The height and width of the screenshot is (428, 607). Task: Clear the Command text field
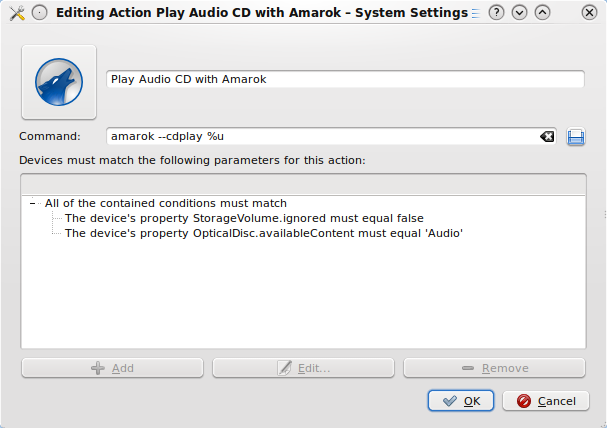tap(547, 136)
